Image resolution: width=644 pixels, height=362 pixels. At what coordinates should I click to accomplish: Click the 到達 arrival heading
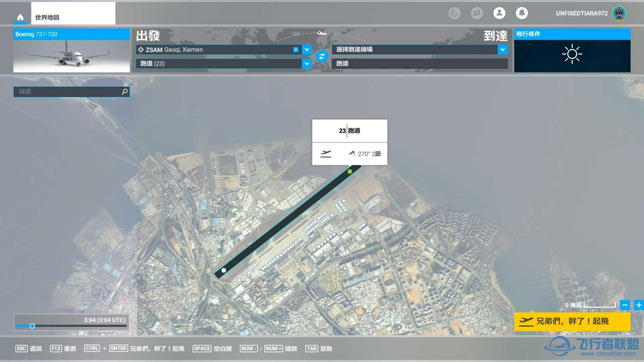(x=495, y=36)
